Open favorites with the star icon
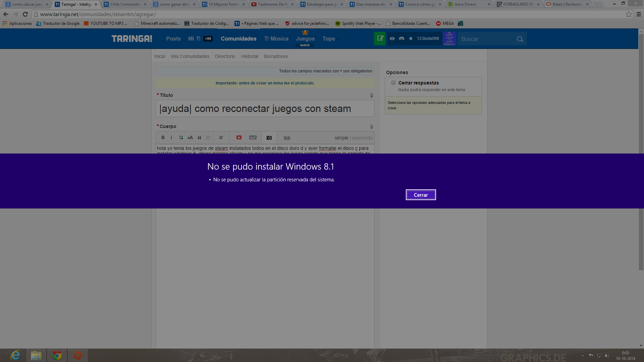Image resolution: width=644 pixels, height=362 pixels. point(411,39)
